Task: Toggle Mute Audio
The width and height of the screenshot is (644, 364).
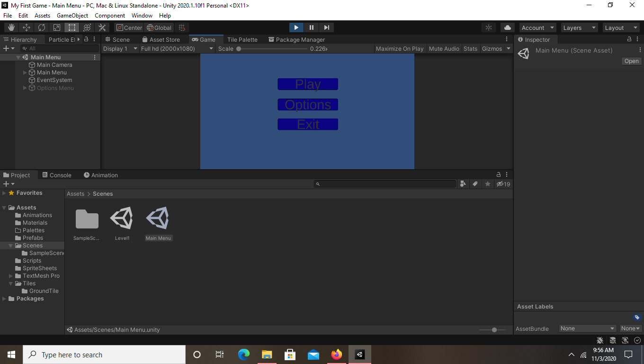Action: tap(444, 48)
